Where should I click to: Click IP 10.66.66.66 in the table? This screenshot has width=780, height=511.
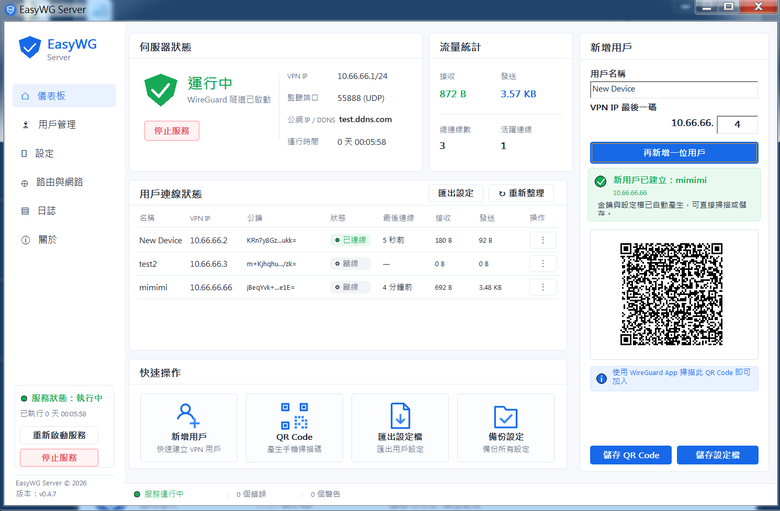tap(211, 288)
